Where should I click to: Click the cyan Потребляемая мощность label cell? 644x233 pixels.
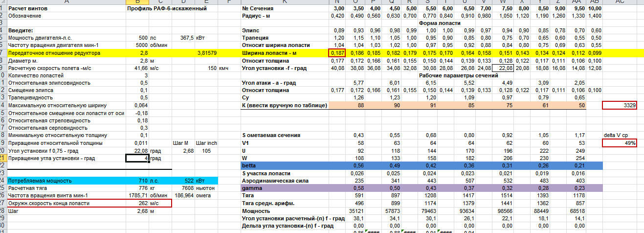(x=64, y=181)
